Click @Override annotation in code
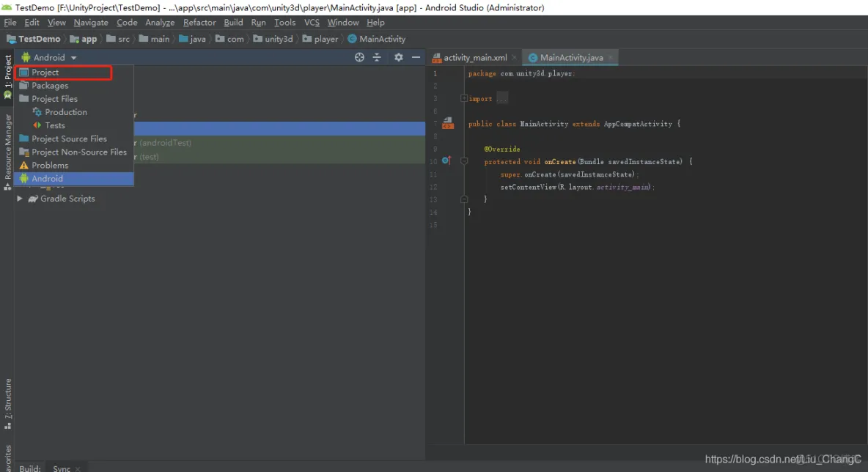This screenshot has height=472, width=868. click(502, 149)
